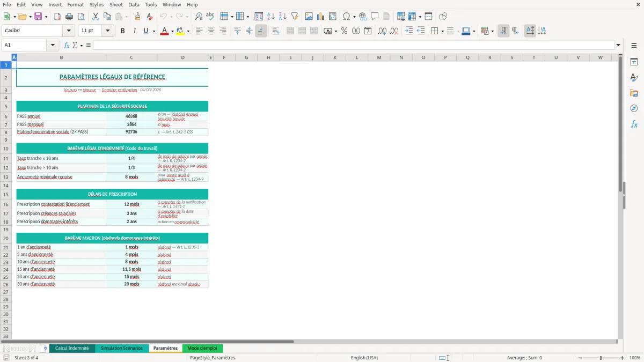Apply yellow background color swatch
Screen dimensions: 644x362
(x=180, y=31)
